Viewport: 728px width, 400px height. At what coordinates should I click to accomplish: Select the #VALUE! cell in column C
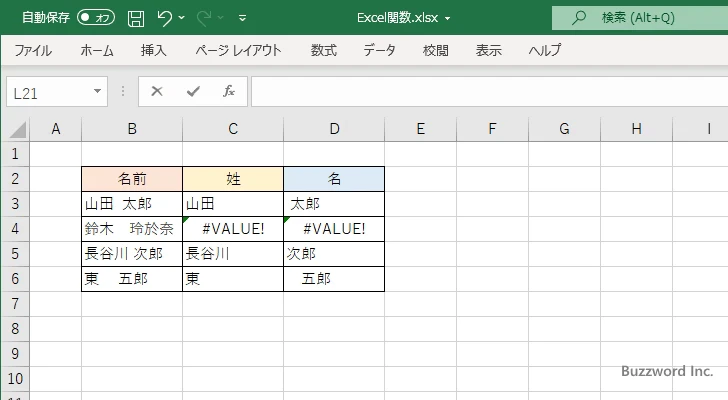click(233, 229)
